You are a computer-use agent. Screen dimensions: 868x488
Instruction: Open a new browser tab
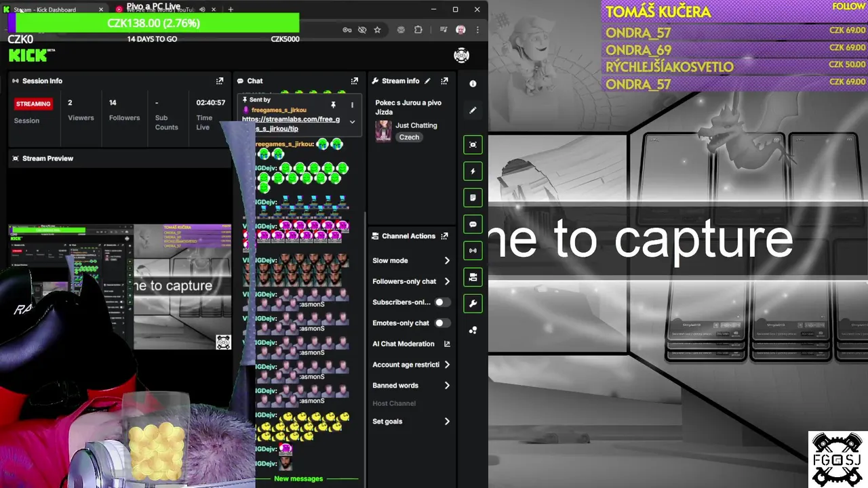tap(231, 9)
